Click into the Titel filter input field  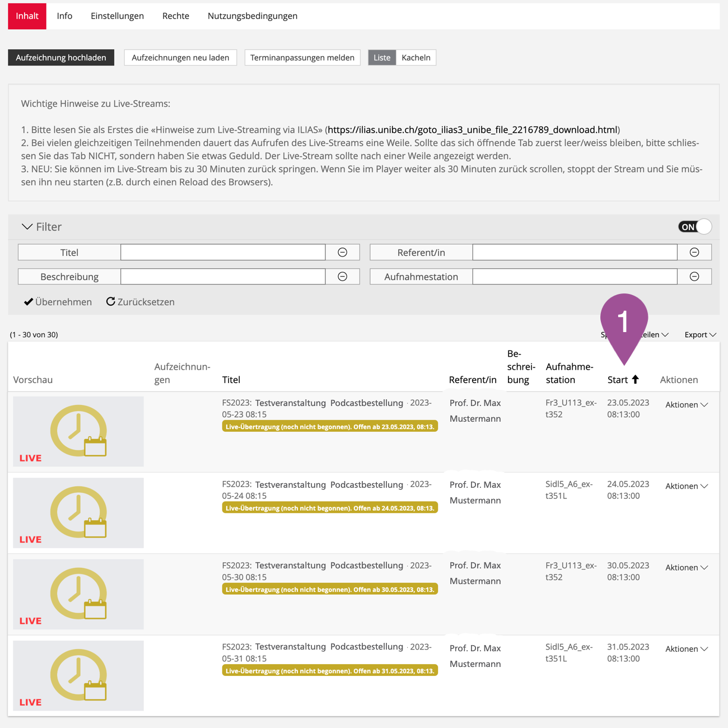tap(223, 253)
